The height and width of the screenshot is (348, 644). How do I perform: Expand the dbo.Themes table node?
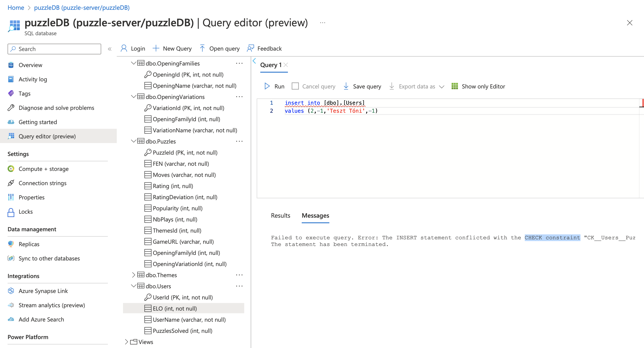coord(133,275)
